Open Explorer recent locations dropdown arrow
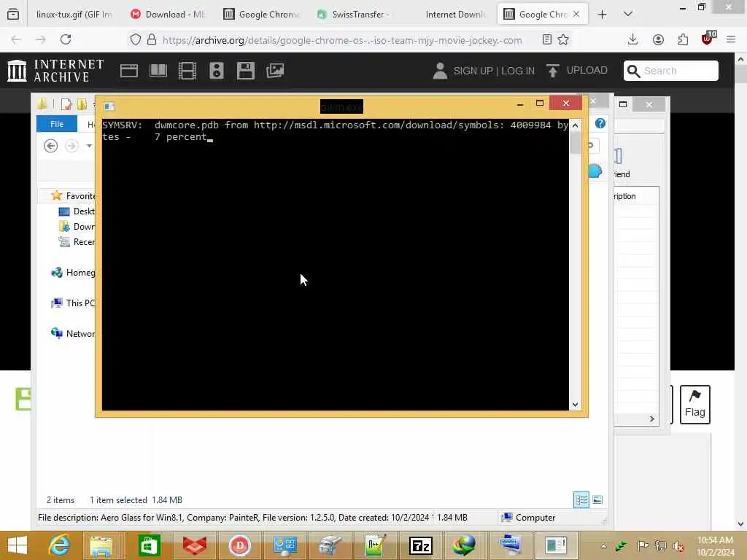The width and height of the screenshot is (747, 560). tap(89, 146)
